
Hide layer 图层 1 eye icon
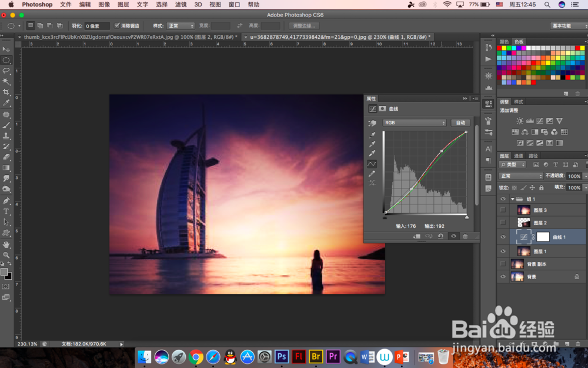click(503, 251)
